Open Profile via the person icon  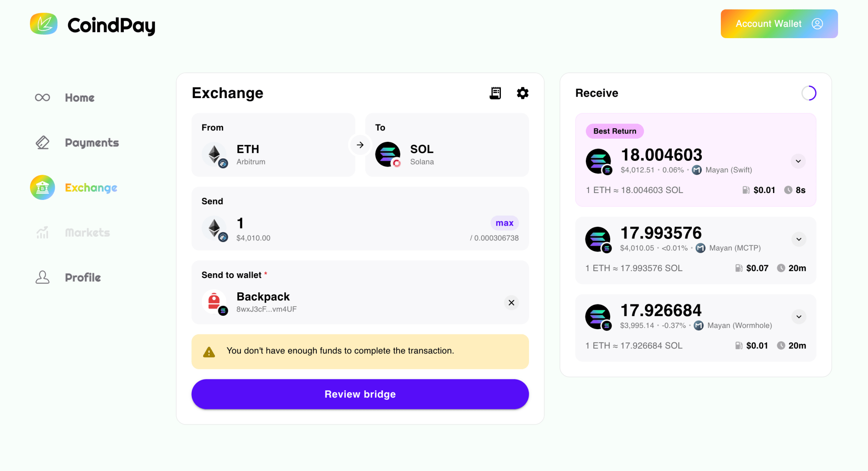[42, 277]
